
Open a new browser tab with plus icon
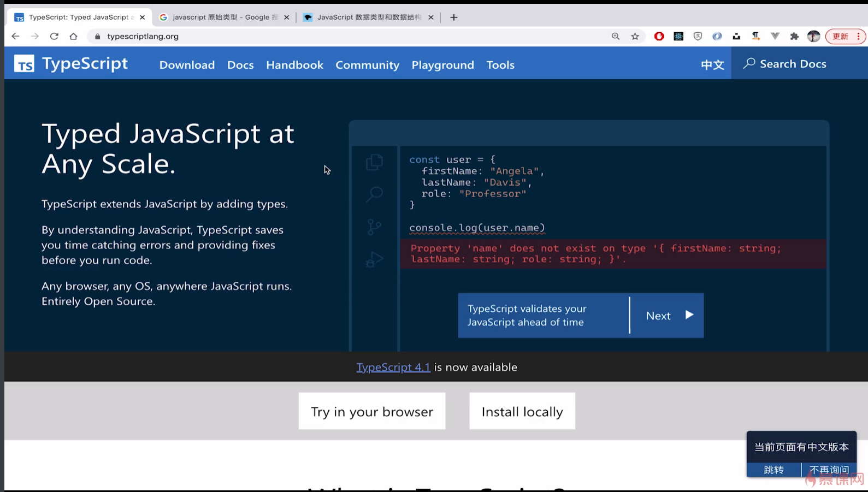pyautogui.click(x=453, y=17)
